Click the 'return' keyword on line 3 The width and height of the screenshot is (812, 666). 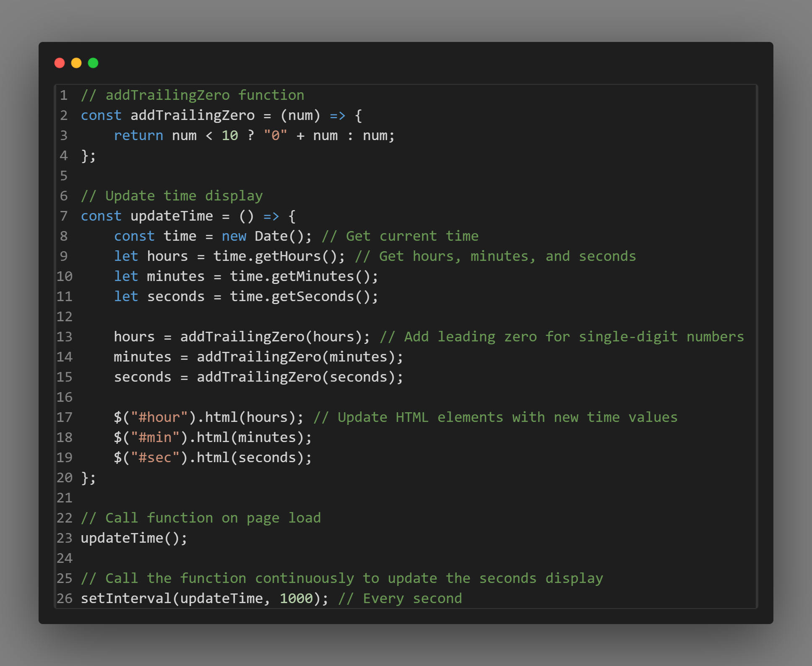pyautogui.click(x=138, y=135)
